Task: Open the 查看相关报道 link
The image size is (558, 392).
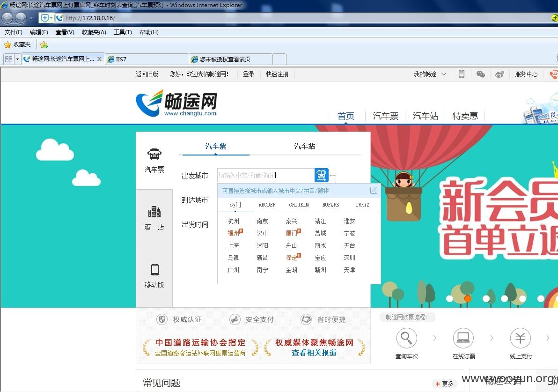Action: [314, 353]
